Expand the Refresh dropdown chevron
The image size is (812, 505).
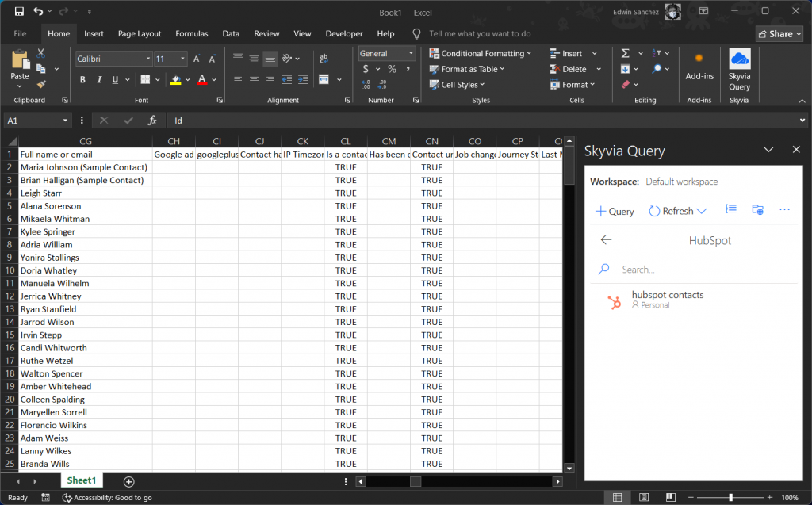tap(702, 211)
